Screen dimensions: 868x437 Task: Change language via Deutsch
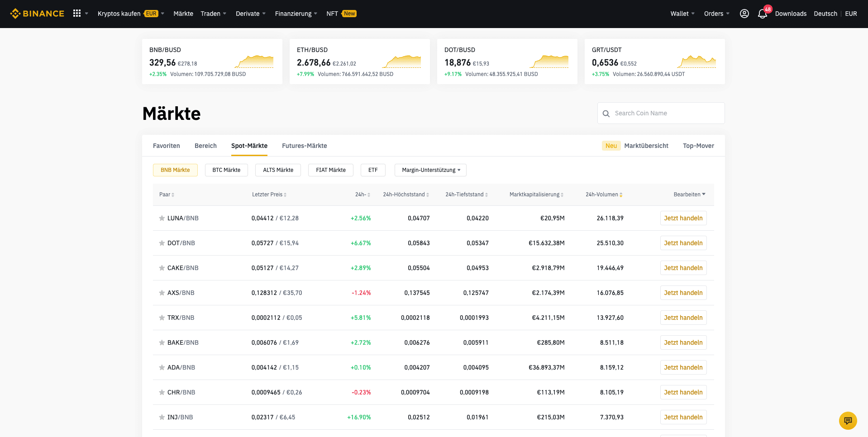(x=825, y=14)
